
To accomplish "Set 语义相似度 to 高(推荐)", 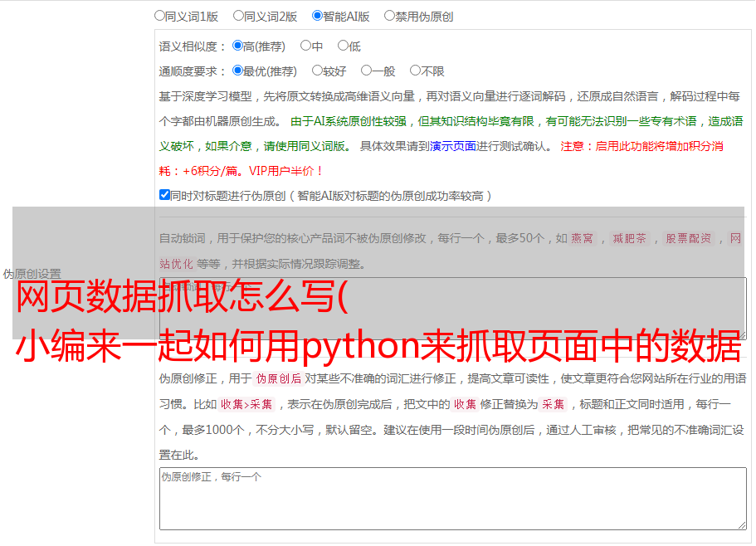I will (237, 46).
